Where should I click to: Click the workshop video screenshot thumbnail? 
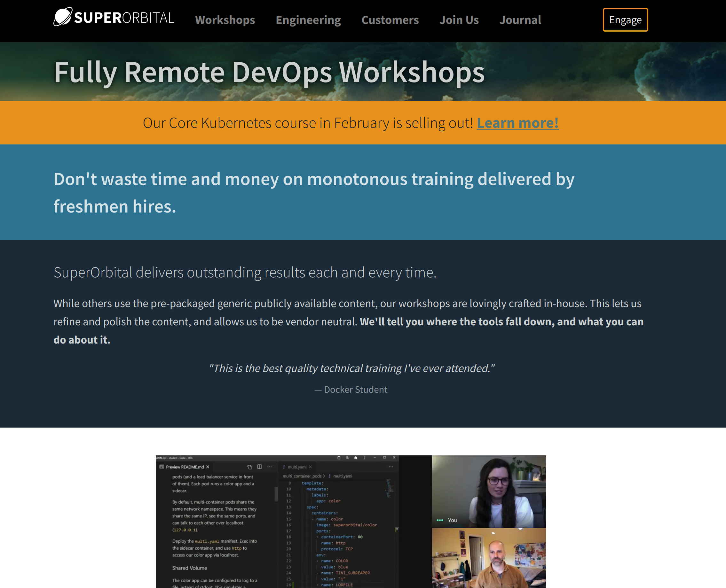click(x=351, y=522)
